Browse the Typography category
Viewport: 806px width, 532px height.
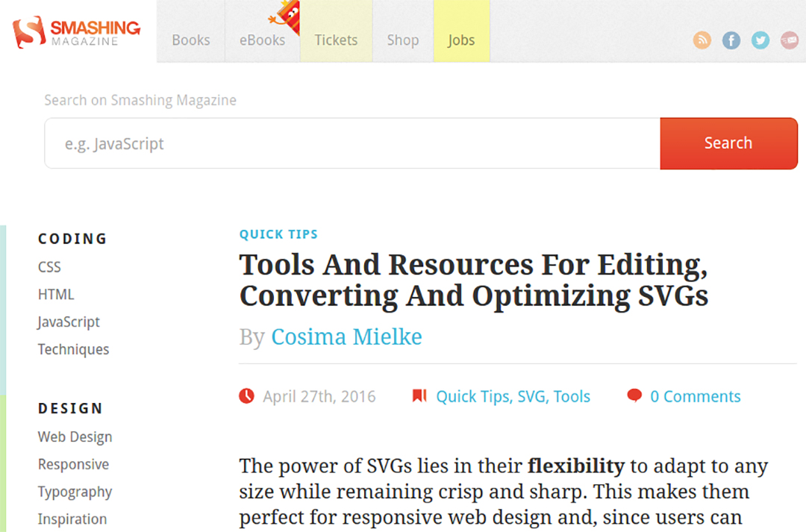click(75, 492)
